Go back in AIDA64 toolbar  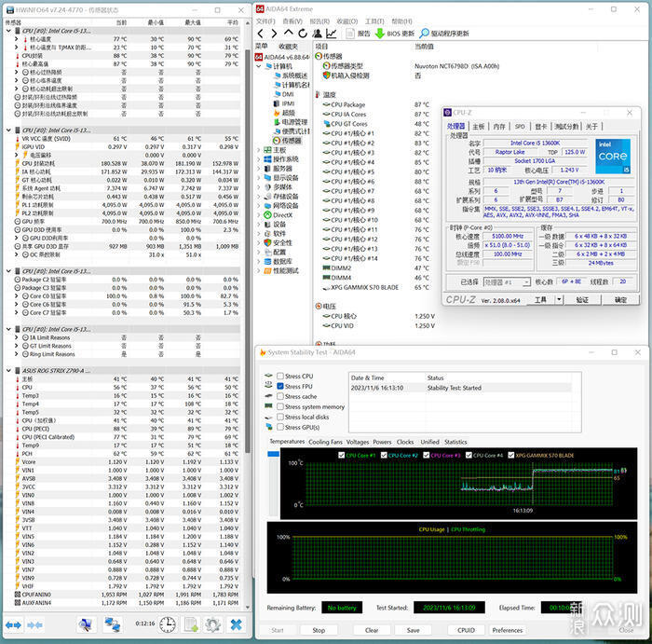pos(261,34)
